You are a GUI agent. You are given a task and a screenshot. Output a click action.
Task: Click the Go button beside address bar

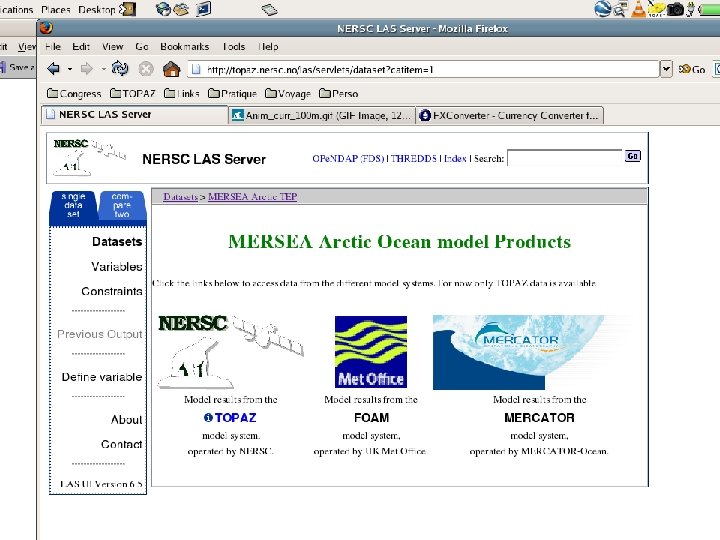(x=692, y=69)
